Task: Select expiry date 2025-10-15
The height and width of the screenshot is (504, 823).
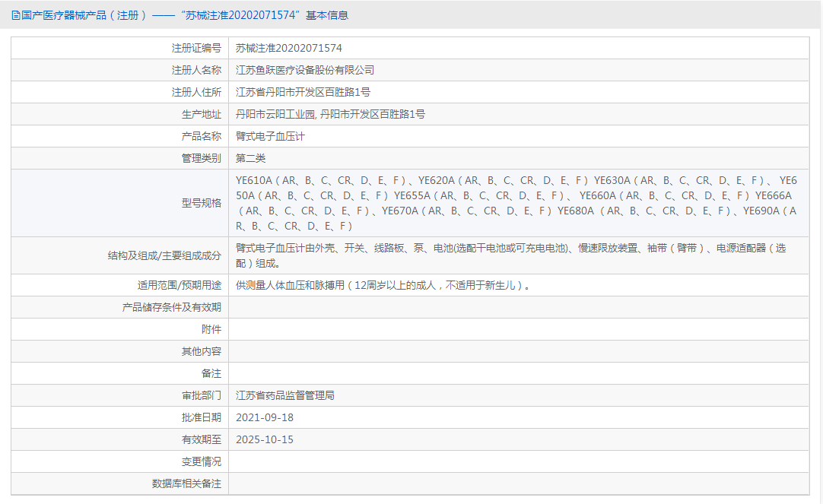Action: 265,439
